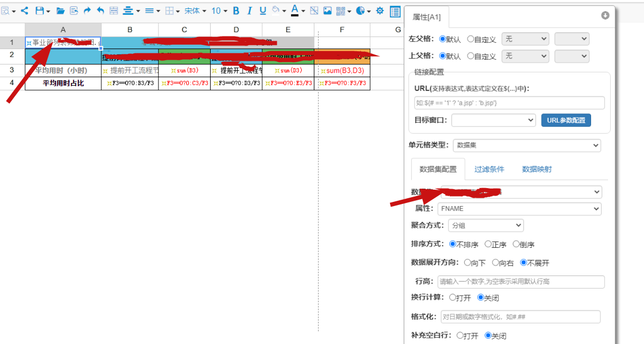This screenshot has height=344, width=644.
Task: Open the 单元格类型 dropdown
Action: pos(527,145)
